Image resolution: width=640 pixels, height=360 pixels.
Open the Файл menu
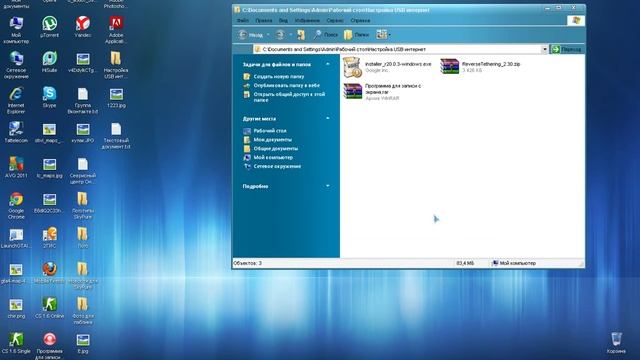[243, 20]
